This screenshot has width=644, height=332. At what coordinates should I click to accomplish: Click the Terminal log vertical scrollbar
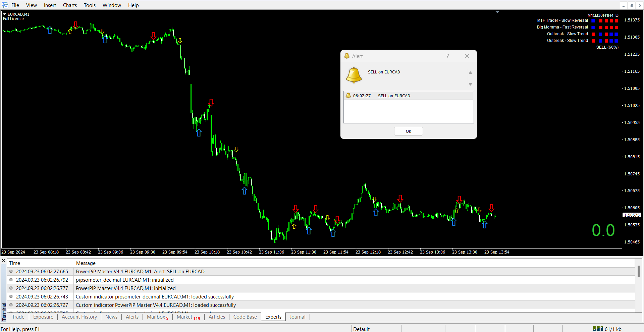[x=638, y=272]
